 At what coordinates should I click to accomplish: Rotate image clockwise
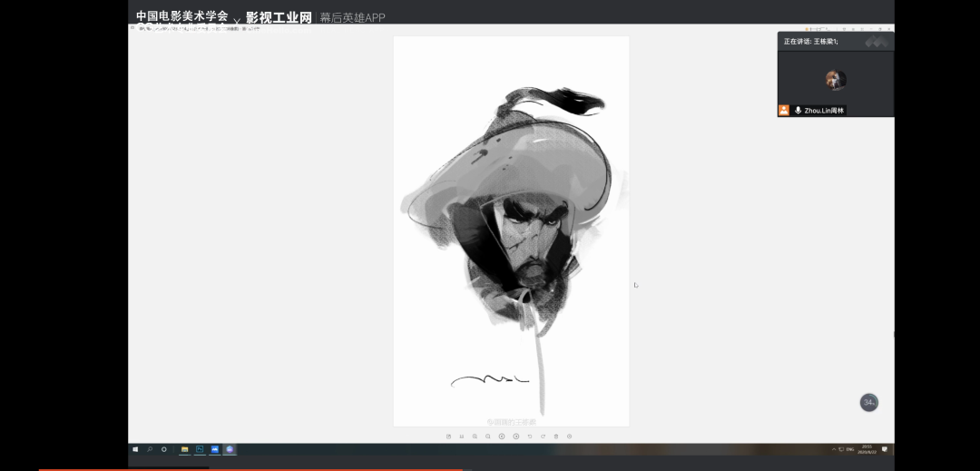pos(543,437)
